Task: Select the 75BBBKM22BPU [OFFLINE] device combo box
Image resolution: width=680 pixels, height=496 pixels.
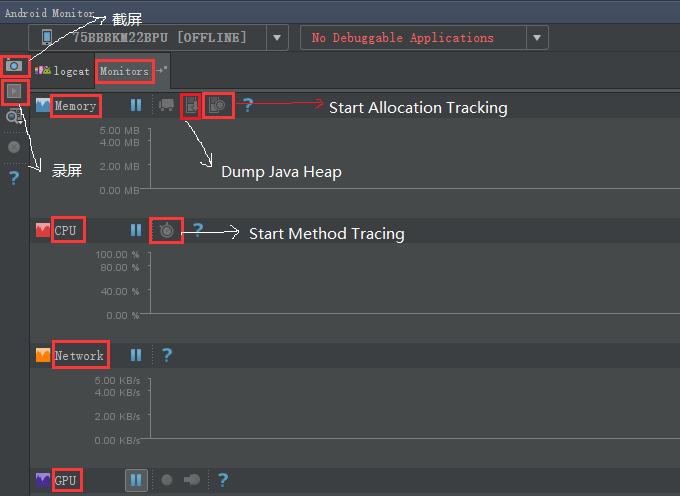Action: (x=158, y=38)
